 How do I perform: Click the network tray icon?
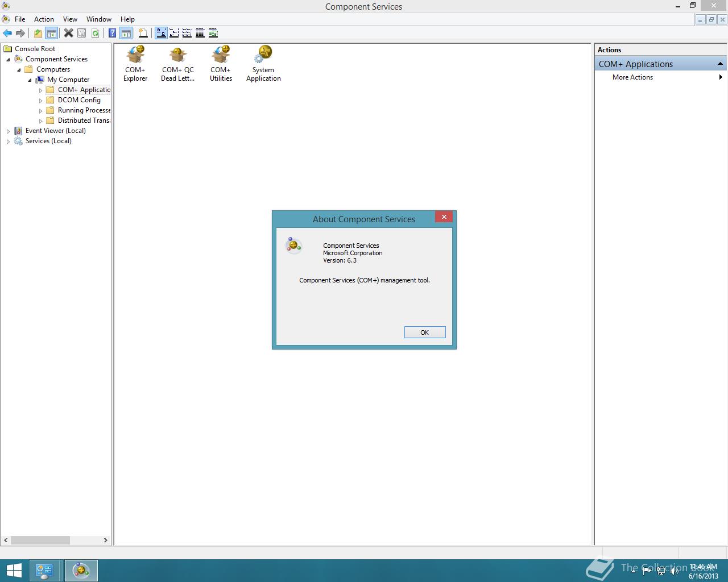(x=661, y=571)
